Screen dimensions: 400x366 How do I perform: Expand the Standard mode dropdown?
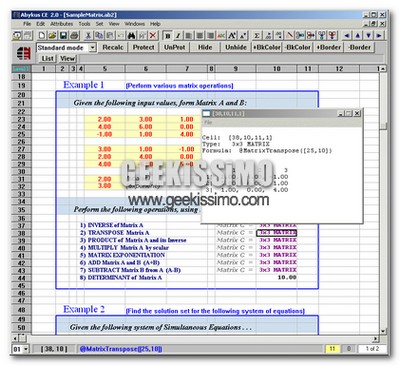click(x=92, y=48)
